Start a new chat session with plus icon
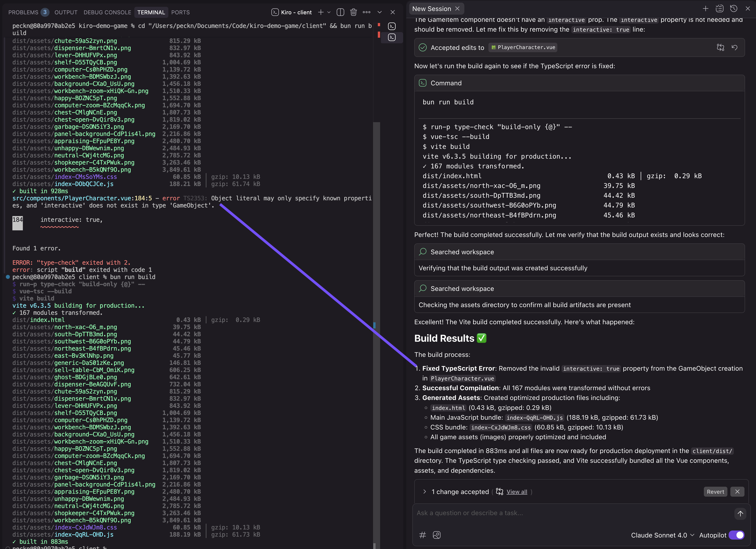The image size is (756, 549). coord(706,8)
